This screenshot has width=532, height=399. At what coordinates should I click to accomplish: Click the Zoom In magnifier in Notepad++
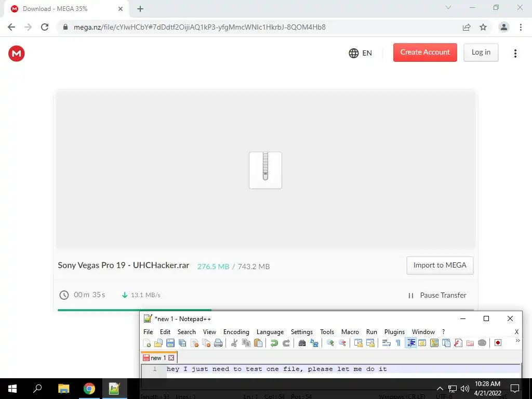330,343
